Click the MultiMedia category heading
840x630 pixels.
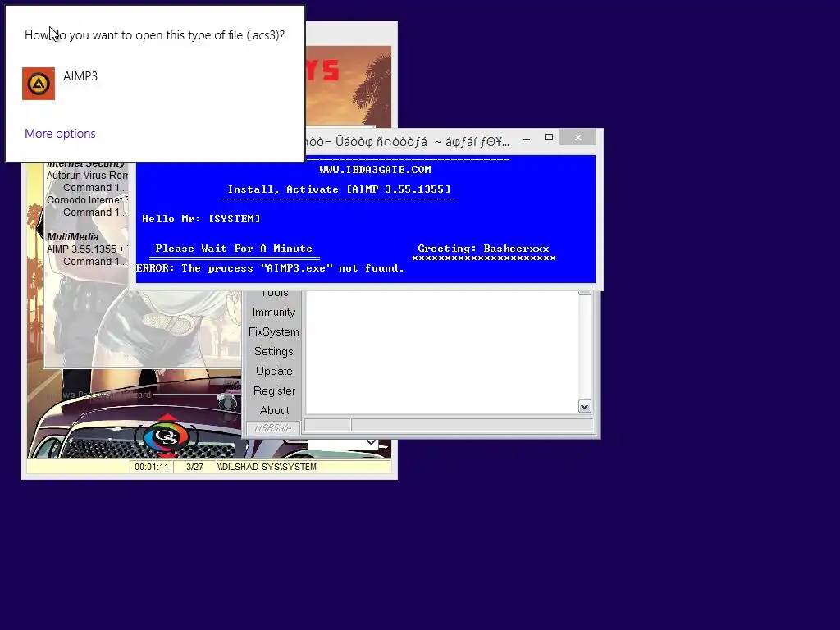pos(73,237)
